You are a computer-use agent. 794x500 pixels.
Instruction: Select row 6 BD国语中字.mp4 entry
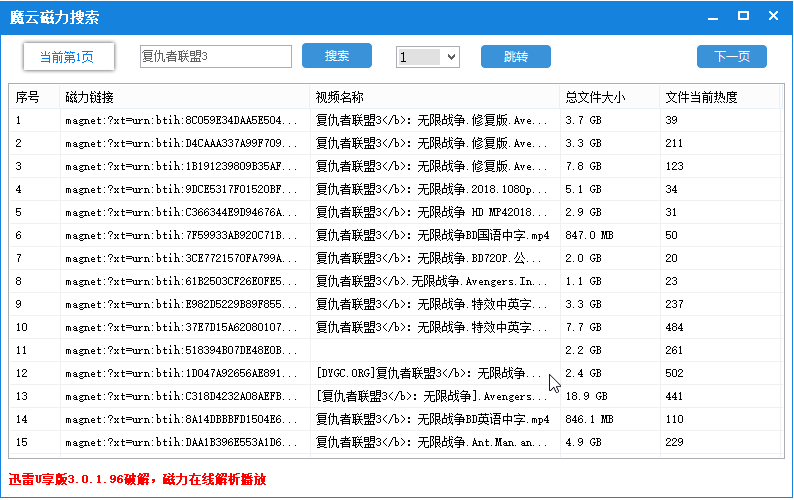click(432, 235)
